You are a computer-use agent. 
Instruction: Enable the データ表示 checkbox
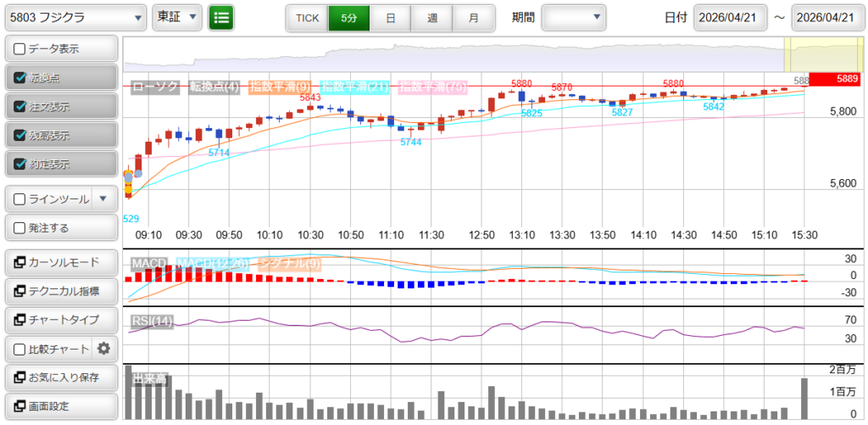pyautogui.click(x=20, y=49)
